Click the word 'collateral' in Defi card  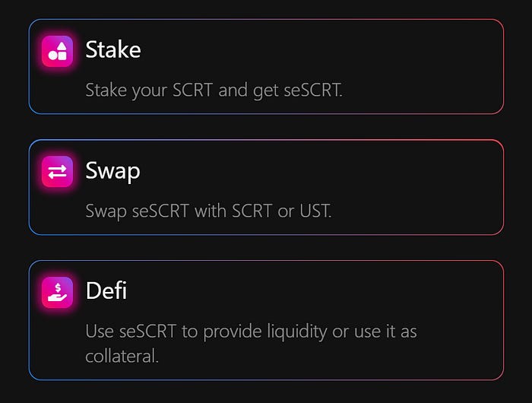point(122,356)
